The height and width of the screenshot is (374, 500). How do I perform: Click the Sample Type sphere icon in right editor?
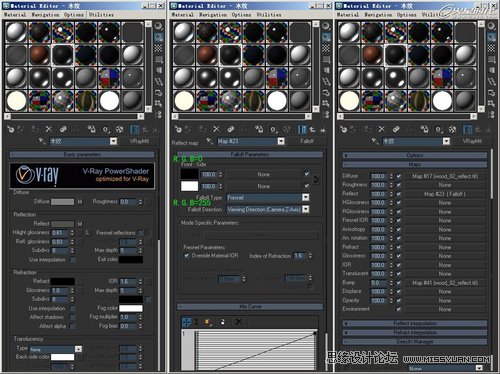(491, 26)
